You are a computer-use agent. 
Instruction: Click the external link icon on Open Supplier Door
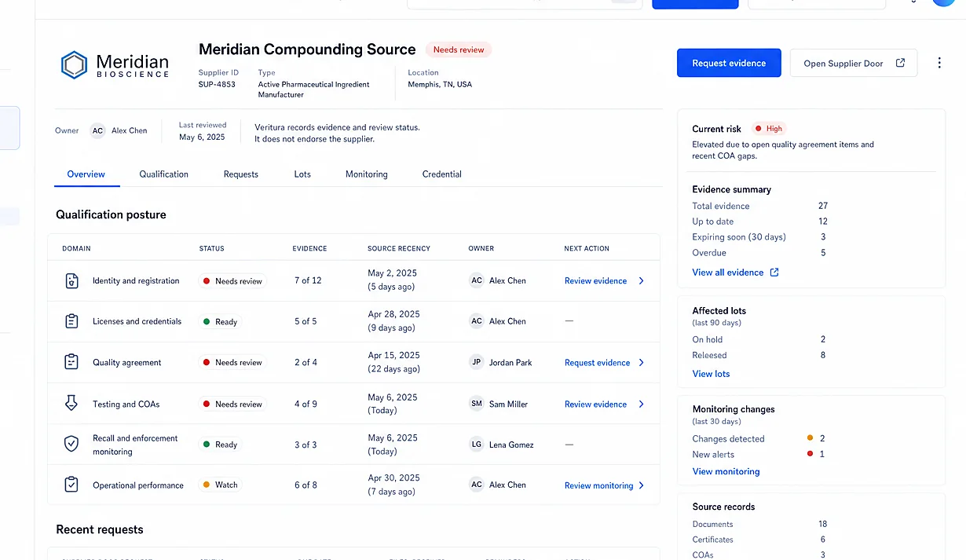click(x=901, y=63)
